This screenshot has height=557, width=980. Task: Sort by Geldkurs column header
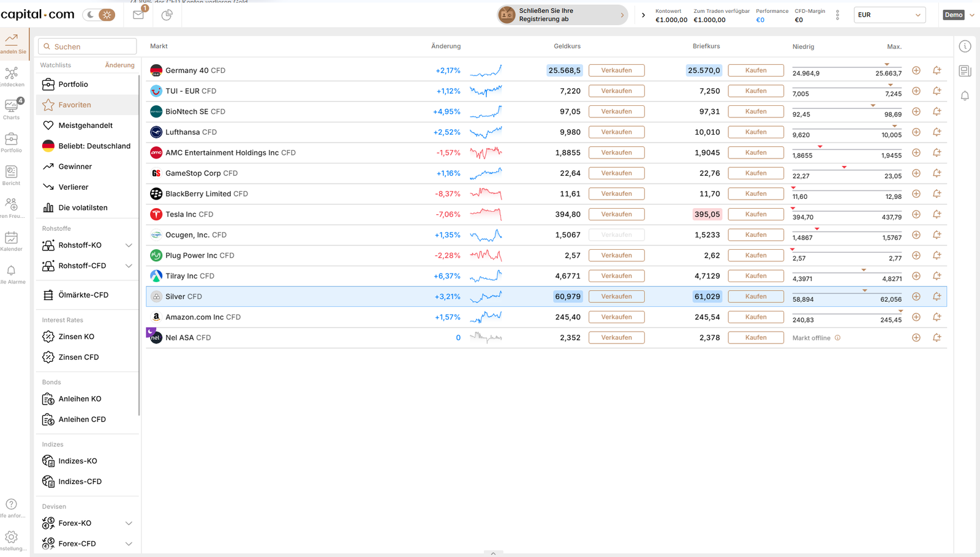(x=567, y=47)
